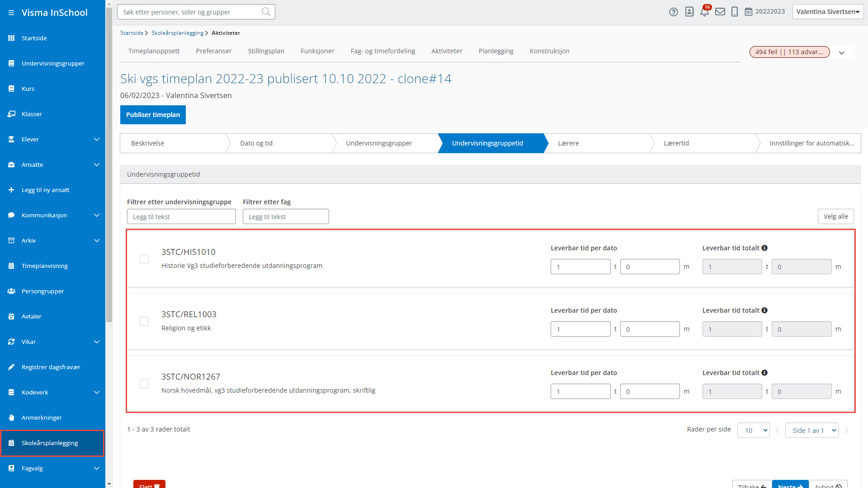Click the Avtaler calendar-check icon

(x=11, y=316)
